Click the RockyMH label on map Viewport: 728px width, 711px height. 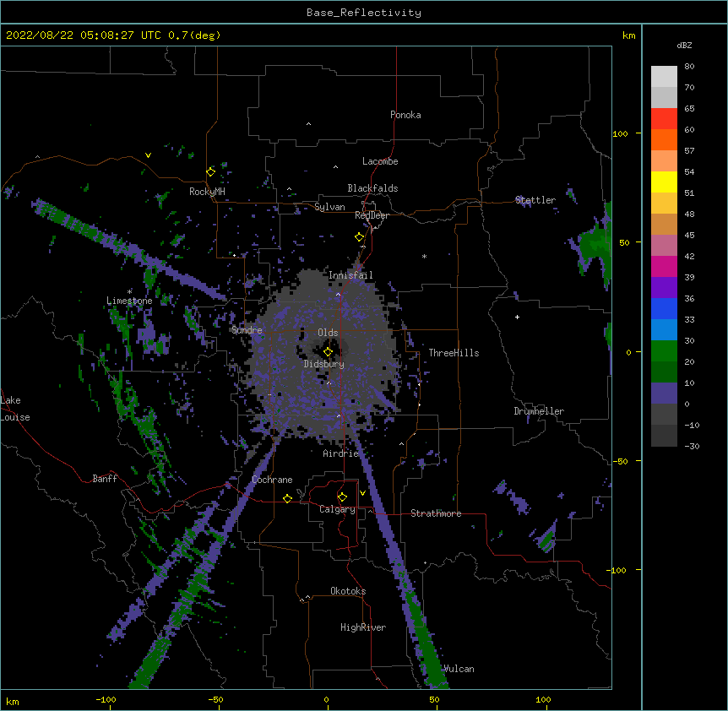[x=207, y=192]
